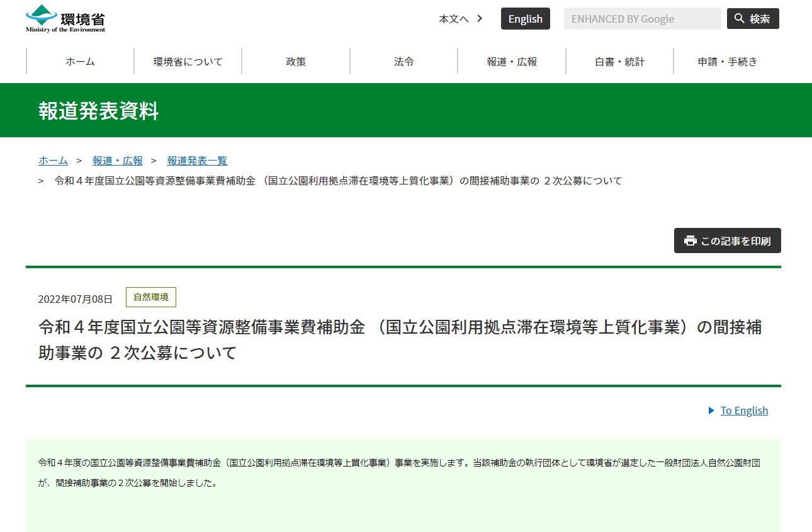Click the English language button
The image size is (812, 532).
pyautogui.click(x=525, y=18)
